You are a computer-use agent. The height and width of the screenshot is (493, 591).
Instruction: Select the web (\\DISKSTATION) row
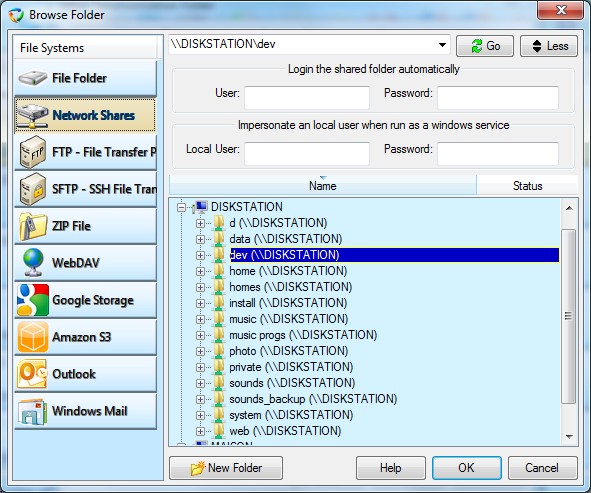point(285,431)
